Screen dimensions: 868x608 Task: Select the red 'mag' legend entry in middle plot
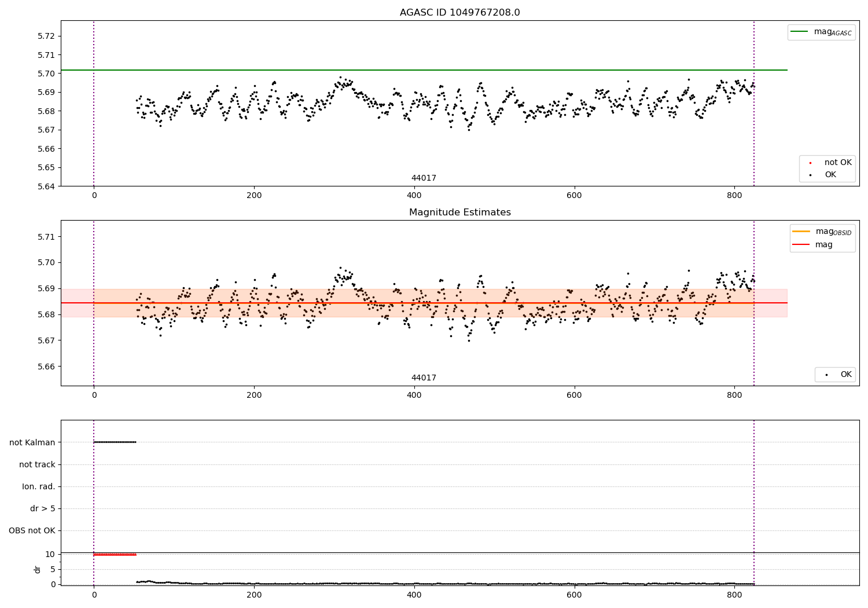point(813,245)
